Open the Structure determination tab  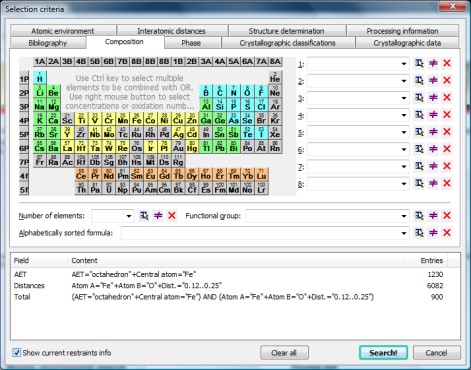[x=286, y=31]
